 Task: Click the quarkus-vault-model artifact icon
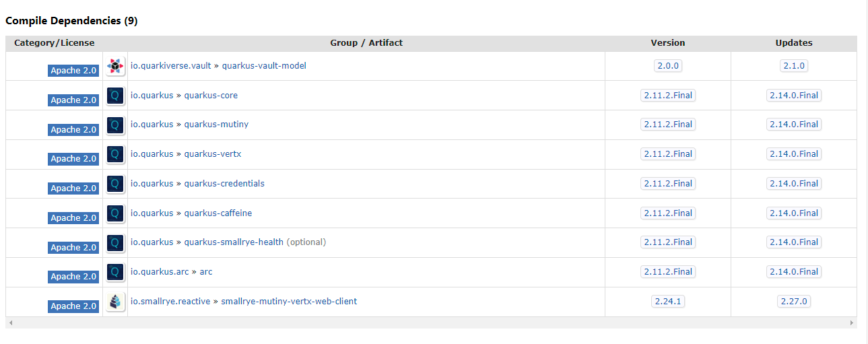[116, 66]
